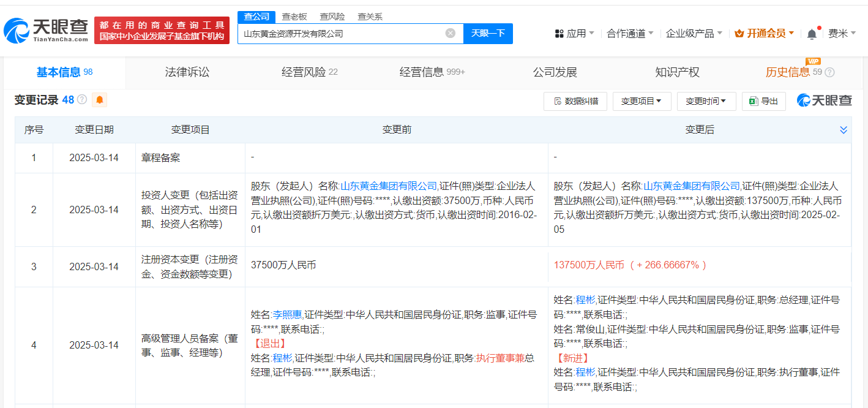Open first 程彬 link under 变更后, 总经理
The height and width of the screenshot is (408, 868).
[x=585, y=300]
